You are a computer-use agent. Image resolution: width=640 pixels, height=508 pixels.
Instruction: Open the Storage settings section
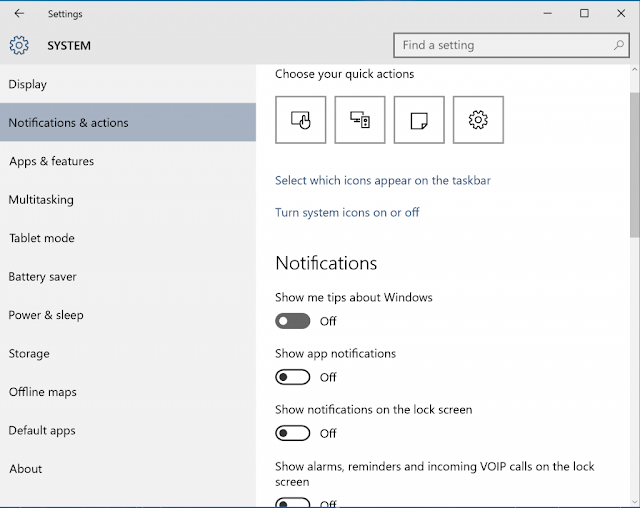tap(29, 354)
